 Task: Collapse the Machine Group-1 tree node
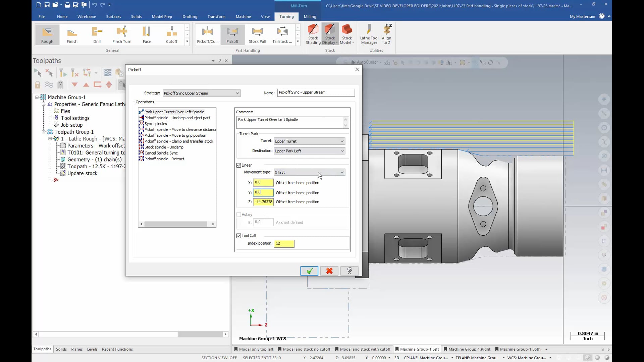pyautogui.click(x=37, y=97)
